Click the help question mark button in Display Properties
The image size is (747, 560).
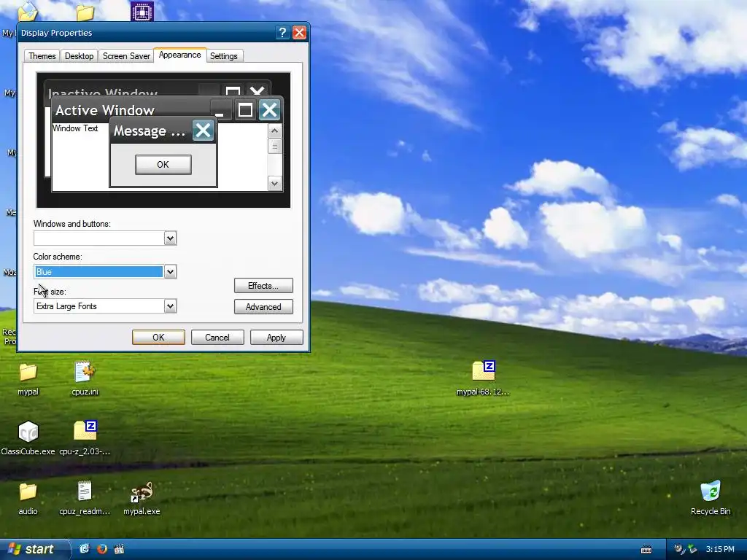282,32
